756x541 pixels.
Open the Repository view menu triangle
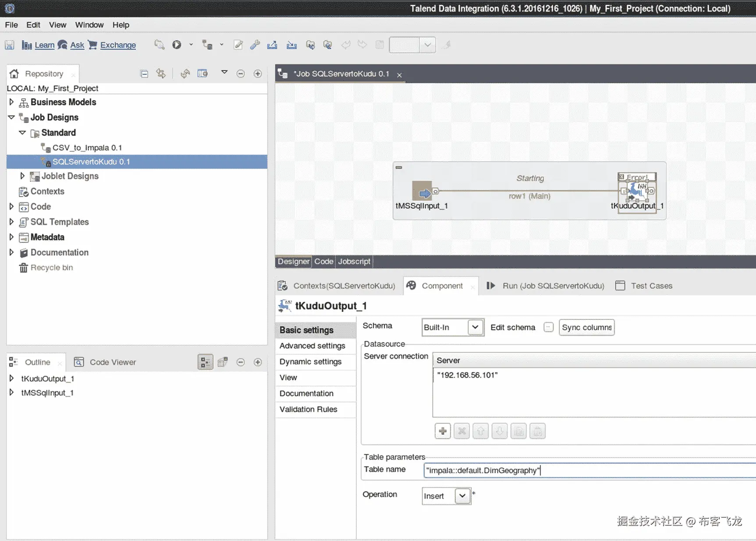[224, 72]
